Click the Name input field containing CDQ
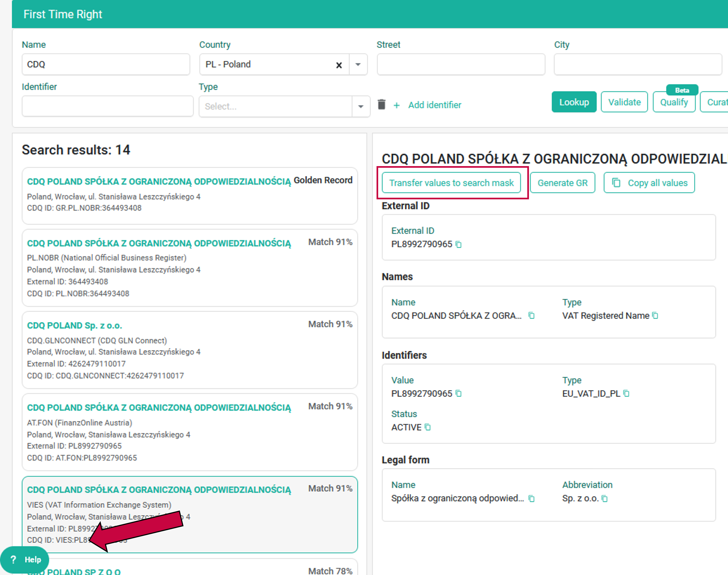Viewport: 728px width, 575px height. 106,64
